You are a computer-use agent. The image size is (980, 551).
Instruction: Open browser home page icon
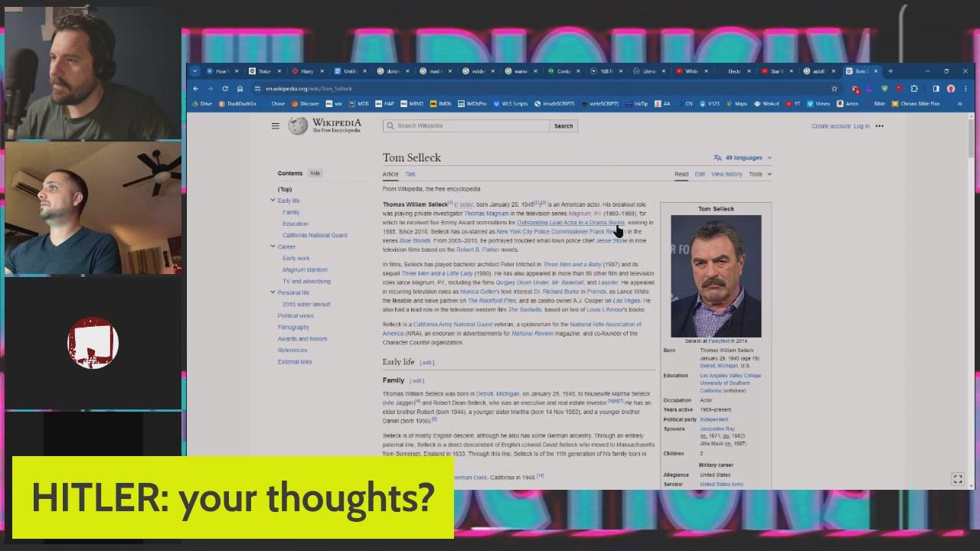pos(240,89)
